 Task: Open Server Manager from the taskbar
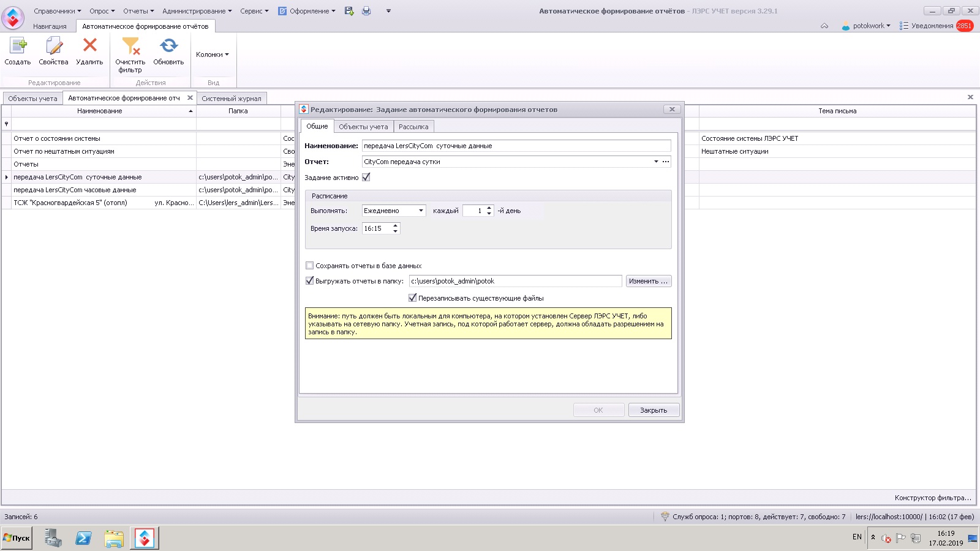[x=53, y=538]
